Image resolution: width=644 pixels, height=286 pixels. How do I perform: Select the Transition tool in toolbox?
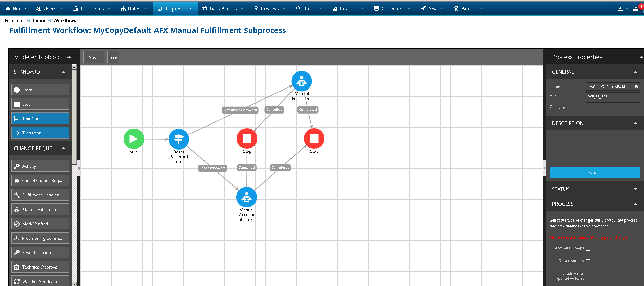[40, 133]
